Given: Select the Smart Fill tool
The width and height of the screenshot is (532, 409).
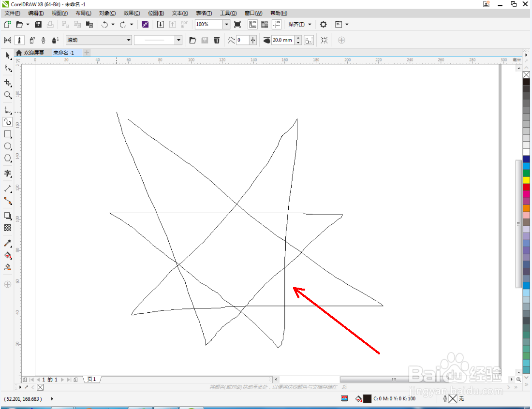Looking at the screenshot, I should (7, 267).
